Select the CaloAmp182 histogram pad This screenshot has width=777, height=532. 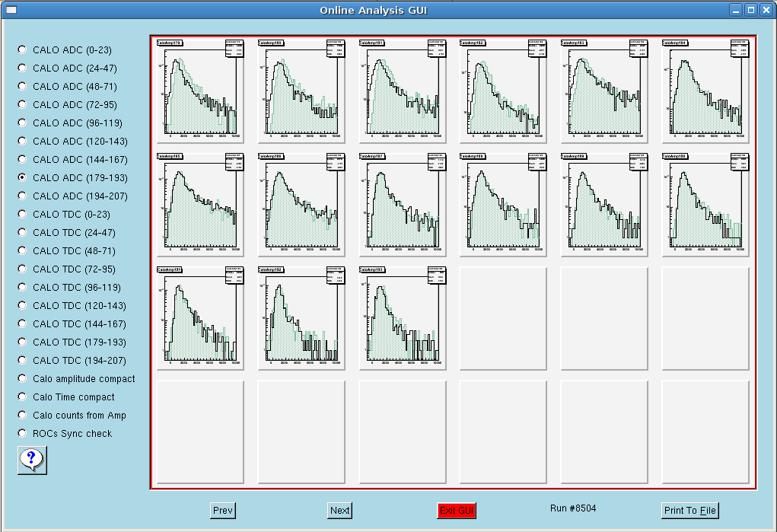pyautogui.click(x=503, y=92)
